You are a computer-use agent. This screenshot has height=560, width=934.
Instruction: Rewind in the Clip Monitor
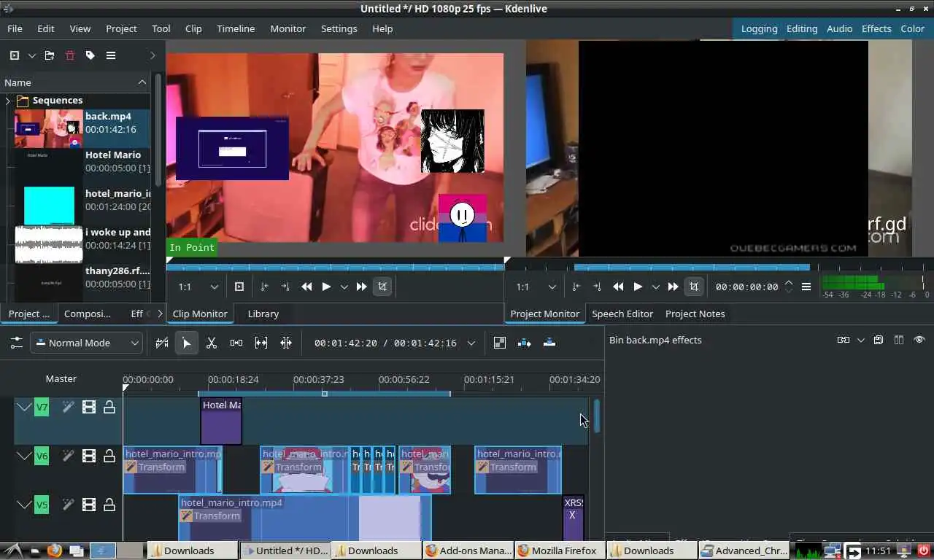pos(306,287)
